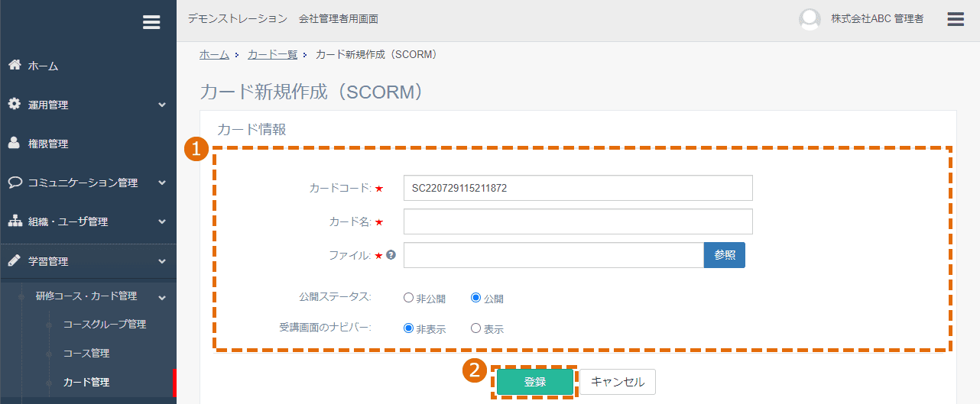Viewport: 980px width, 404px height.
Task: Select the 公開 radio button
Action: [475, 298]
